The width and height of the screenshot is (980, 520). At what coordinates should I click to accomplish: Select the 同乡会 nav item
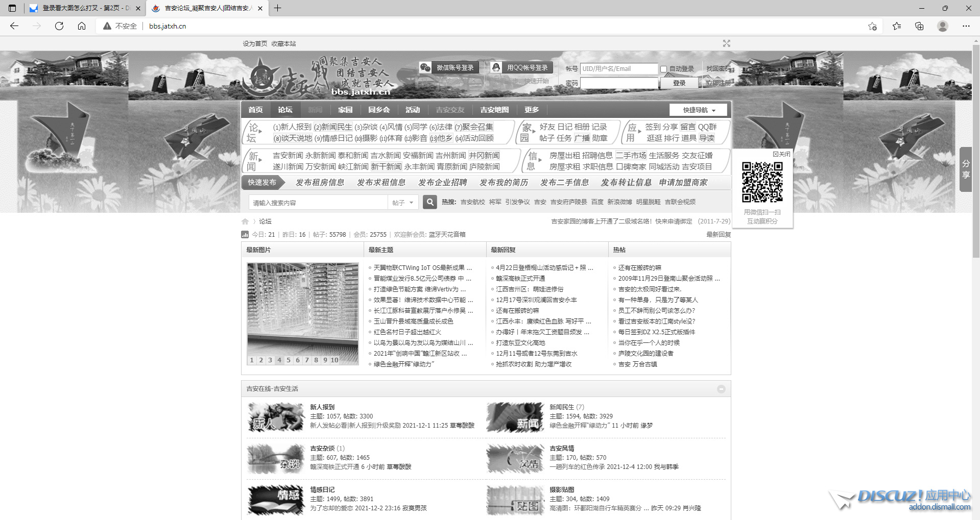[379, 110]
